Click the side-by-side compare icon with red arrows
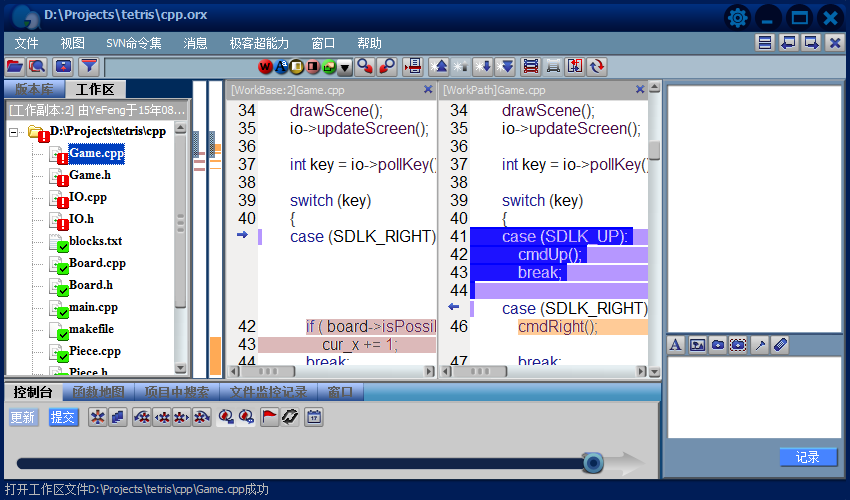This screenshot has height=500, width=850. (x=575, y=67)
